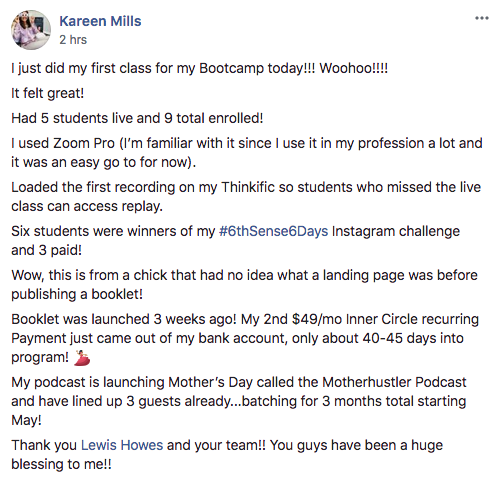Click the dancer emoji after 'program!'
This screenshot has height=477, width=497.
pyautogui.click(x=82, y=357)
